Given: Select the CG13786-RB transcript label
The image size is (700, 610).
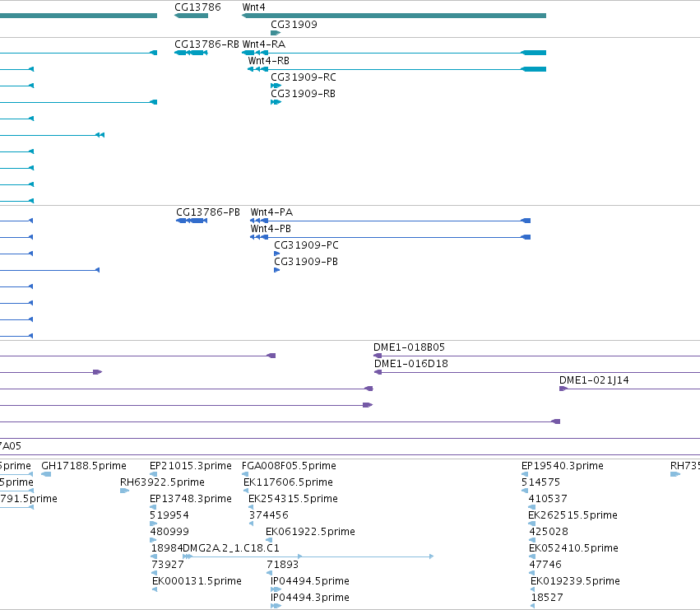Looking at the screenshot, I should [x=206, y=44].
